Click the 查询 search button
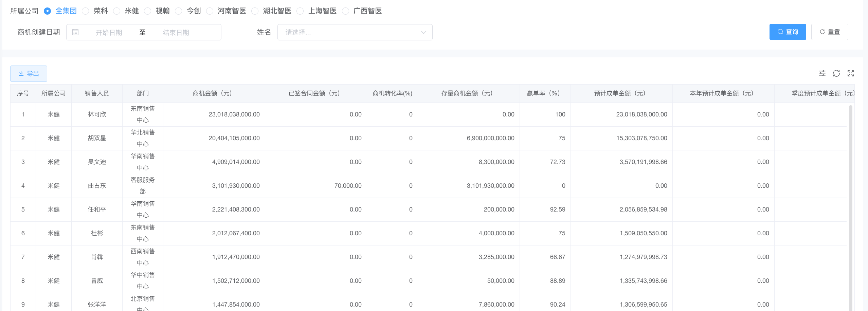Viewport: 868px width, 311px height. (788, 32)
